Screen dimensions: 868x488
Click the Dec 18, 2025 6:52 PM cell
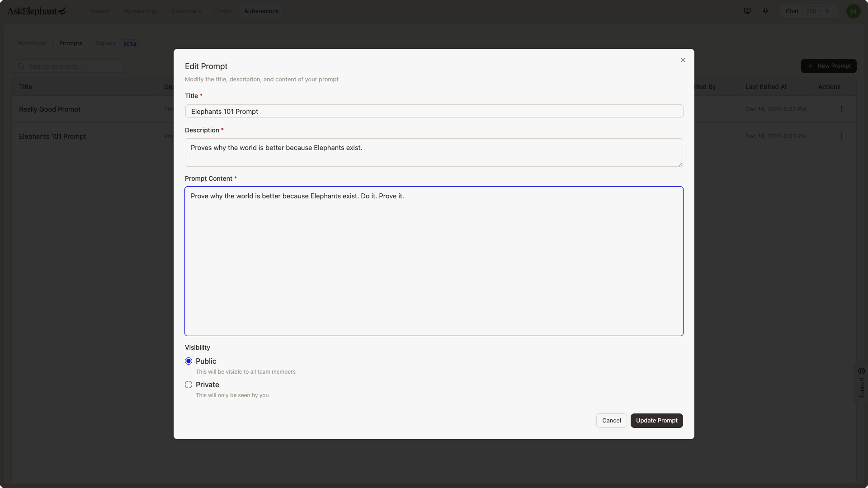(776, 109)
